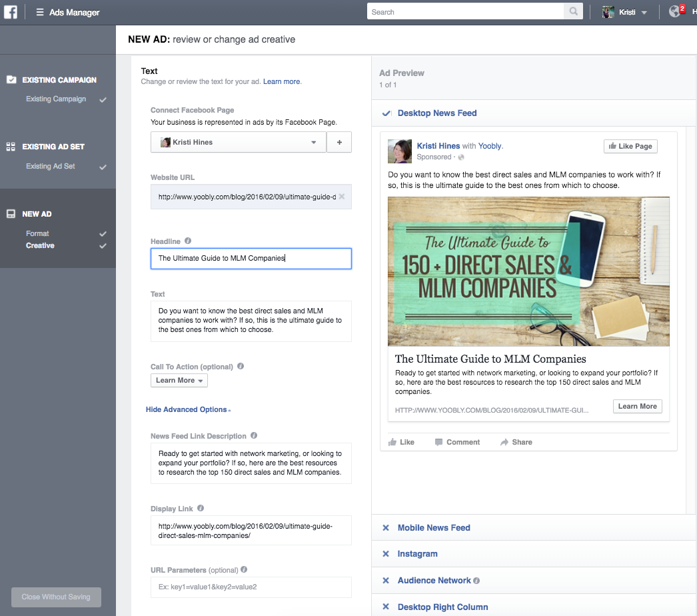Click the '1 of 1' preview counter
697x616 pixels.
click(388, 85)
